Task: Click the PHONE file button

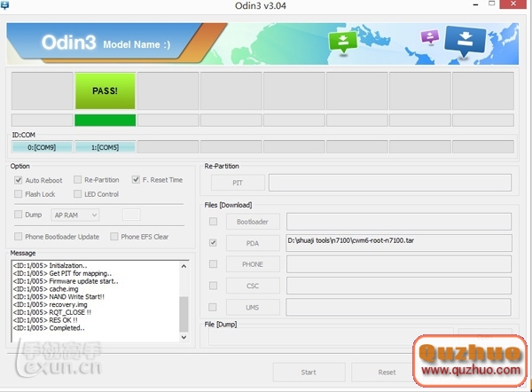Action: coord(253,264)
